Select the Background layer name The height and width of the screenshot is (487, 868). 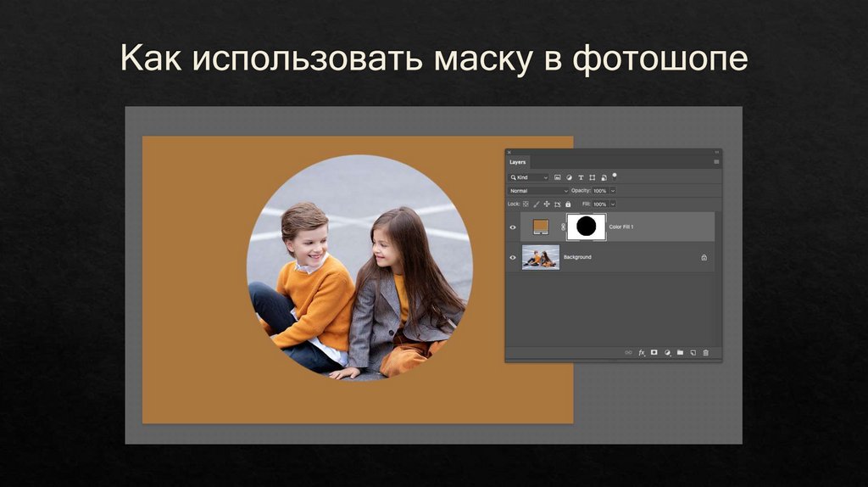click(x=577, y=257)
